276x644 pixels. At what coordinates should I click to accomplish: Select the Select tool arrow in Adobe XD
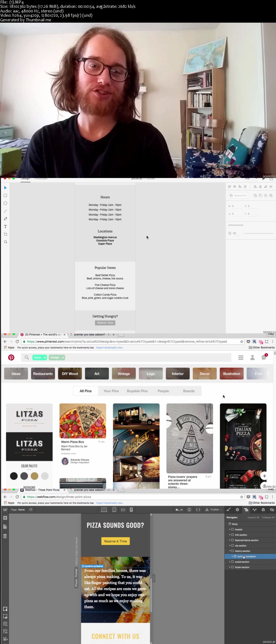tap(5, 188)
